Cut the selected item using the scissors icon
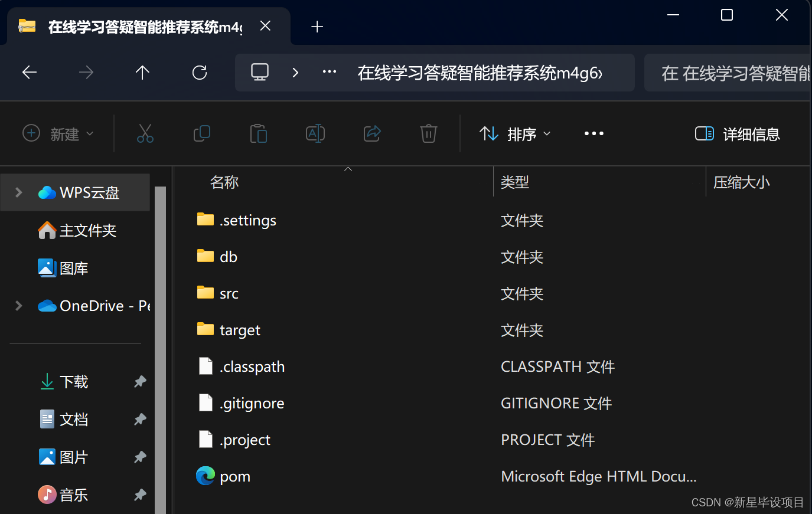Screen dimensions: 812x514 coord(145,133)
